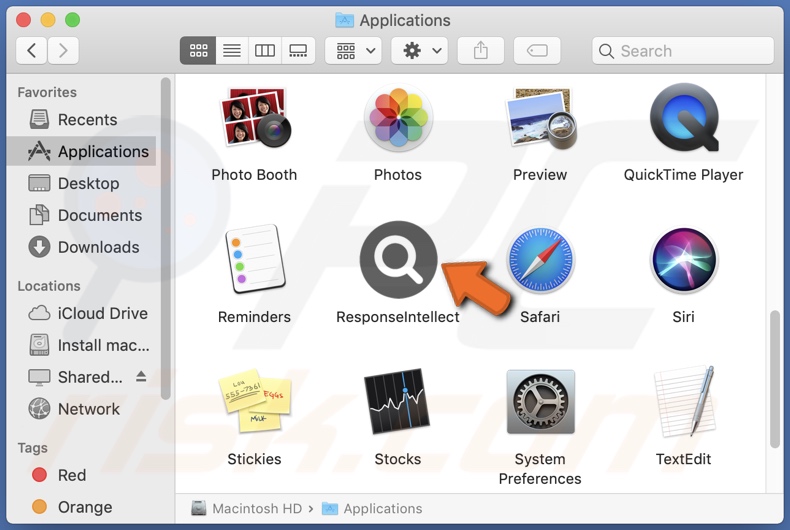Select the Safari compass icon
Screen dimensions: 790x530
[540, 260]
